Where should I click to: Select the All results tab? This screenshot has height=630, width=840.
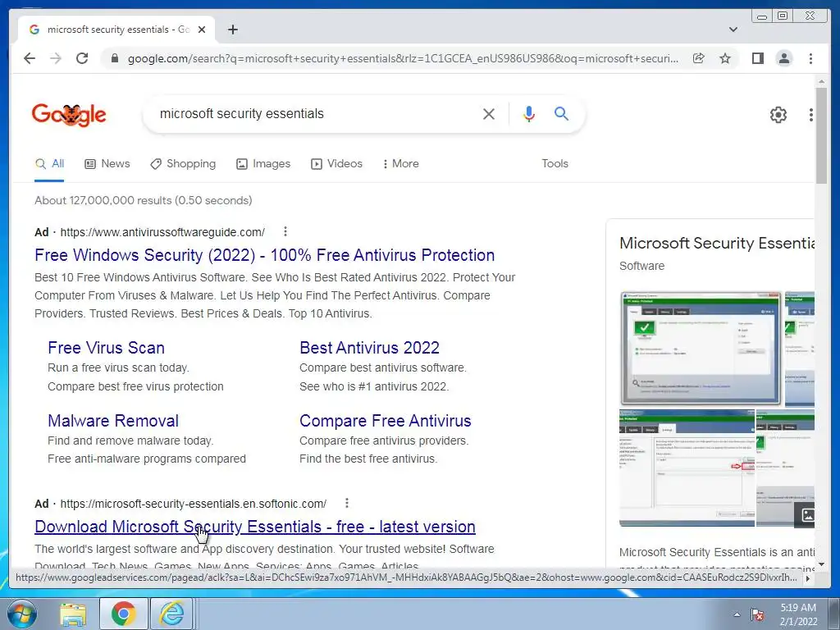(49, 163)
